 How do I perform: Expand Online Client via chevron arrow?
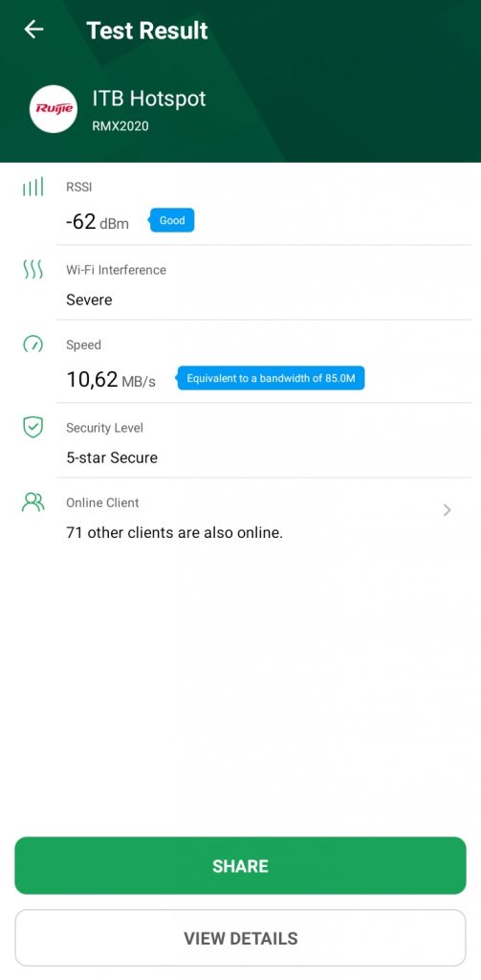tap(447, 511)
